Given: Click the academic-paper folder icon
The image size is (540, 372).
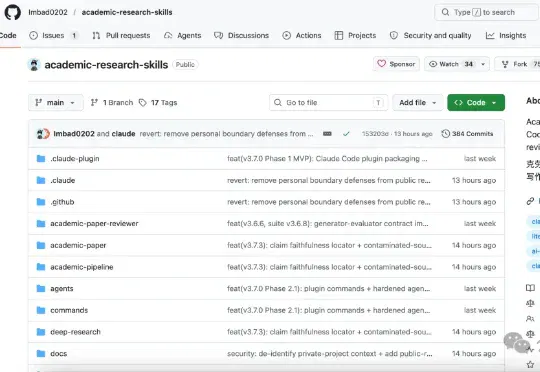Looking at the screenshot, I should pyautogui.click(x=41, y=245).
